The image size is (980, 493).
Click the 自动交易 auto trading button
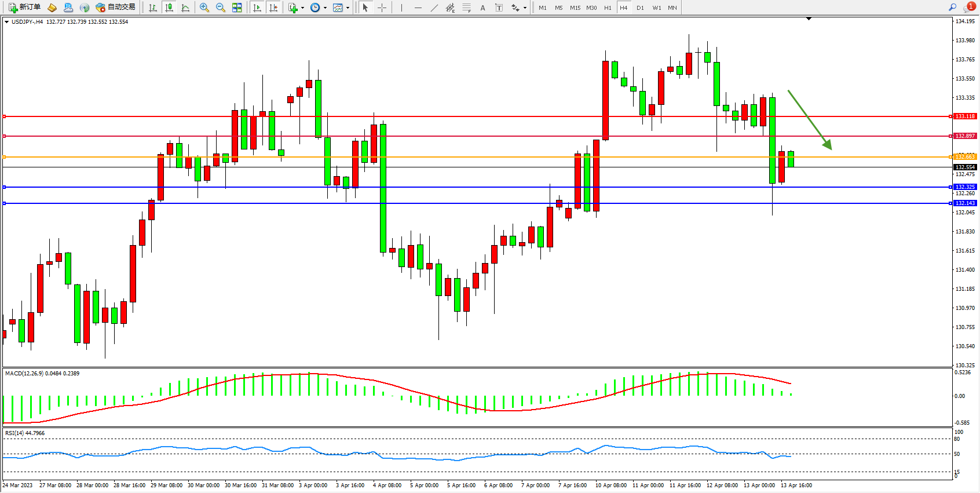[115, 8]
